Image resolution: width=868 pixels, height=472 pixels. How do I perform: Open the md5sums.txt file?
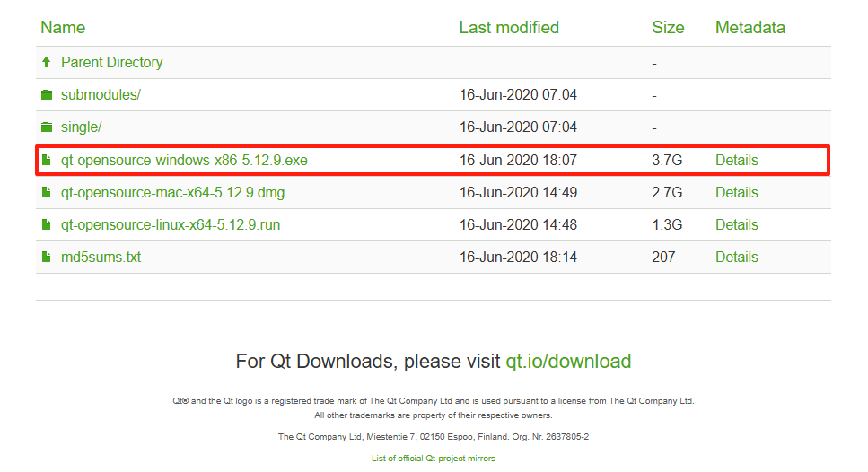(x=101, y=257)
